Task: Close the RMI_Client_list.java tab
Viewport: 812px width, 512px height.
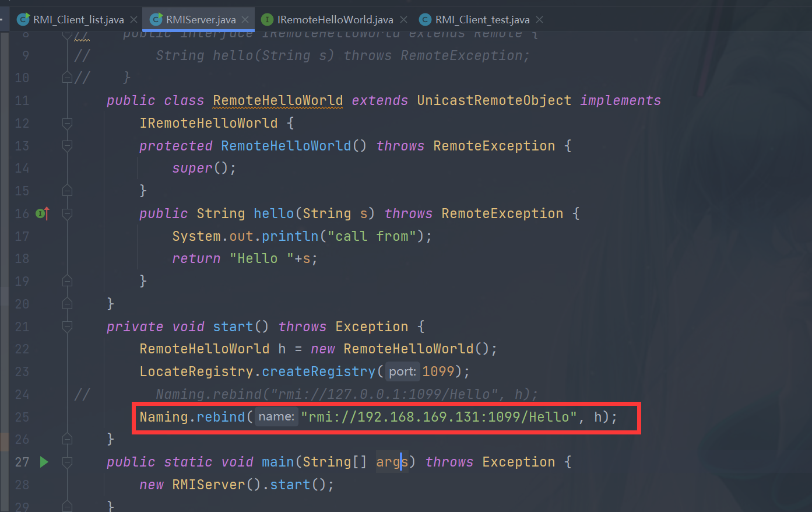Action: (134, 20)
